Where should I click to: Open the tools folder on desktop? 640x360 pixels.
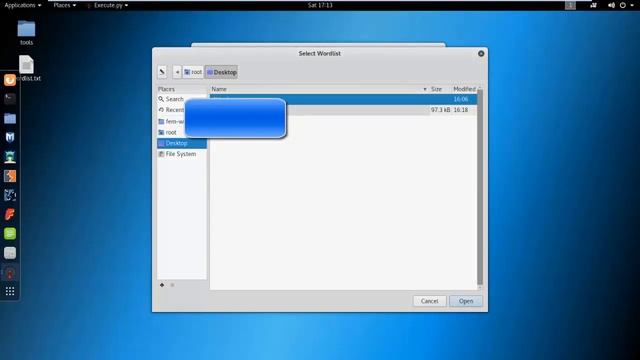(x=27, y=33)
